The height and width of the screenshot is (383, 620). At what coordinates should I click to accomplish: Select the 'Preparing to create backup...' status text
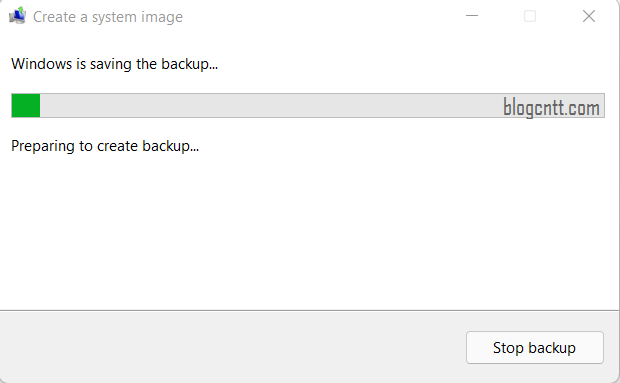tap(105, 146)
